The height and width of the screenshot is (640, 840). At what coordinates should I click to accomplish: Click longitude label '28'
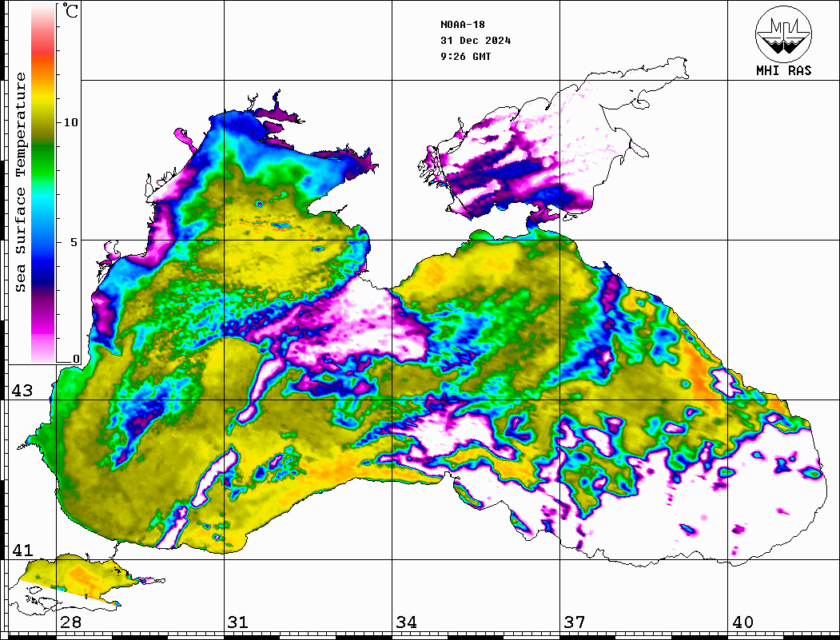coord(70,622)
